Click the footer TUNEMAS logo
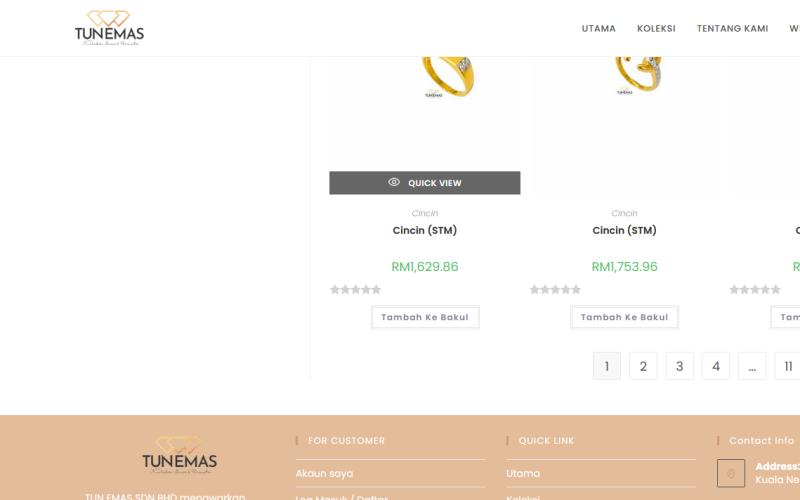This screenshot has width=800, height=500. coord(179,456)
